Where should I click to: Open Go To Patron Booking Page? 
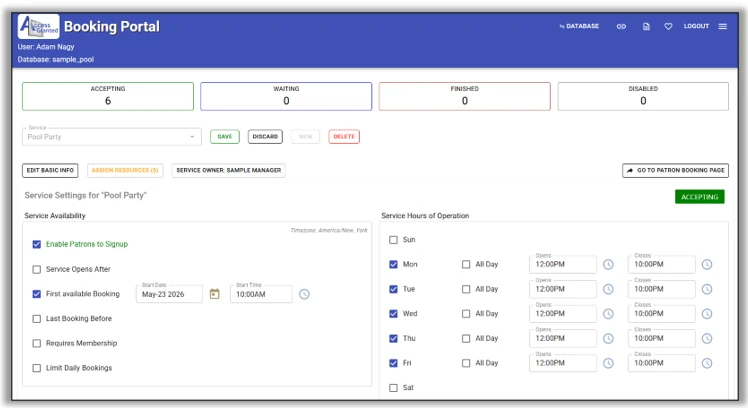pos(675,171)
